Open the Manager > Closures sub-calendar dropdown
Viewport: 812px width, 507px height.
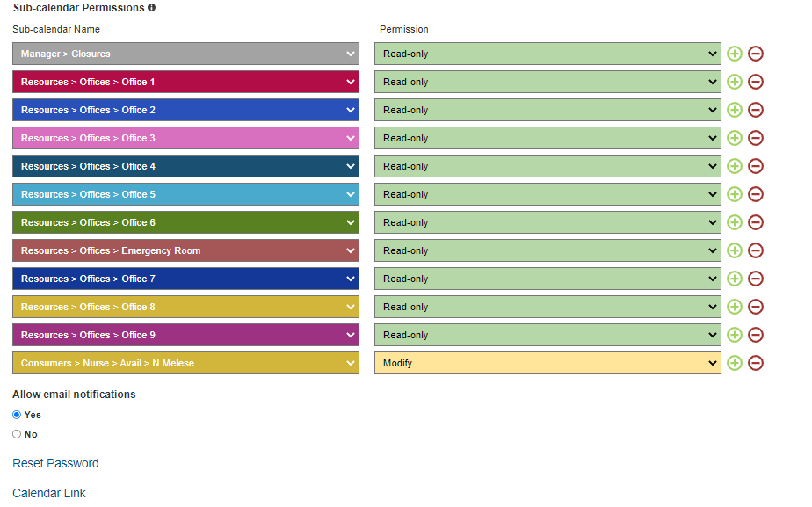186,54
